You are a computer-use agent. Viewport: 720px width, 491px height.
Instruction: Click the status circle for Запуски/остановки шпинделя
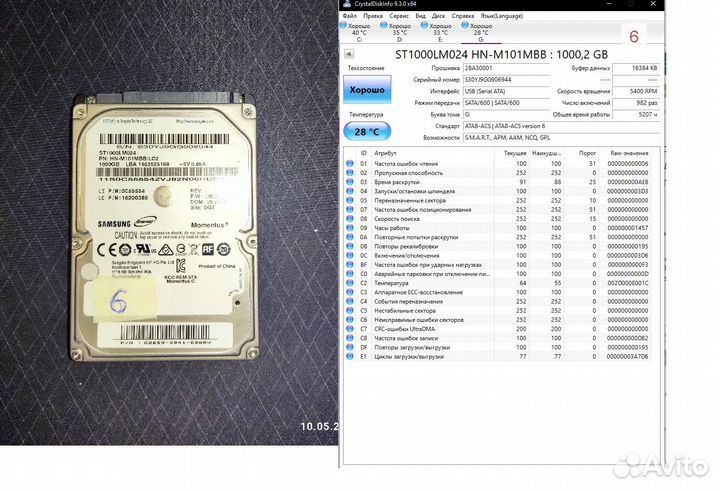click(350, 191)
